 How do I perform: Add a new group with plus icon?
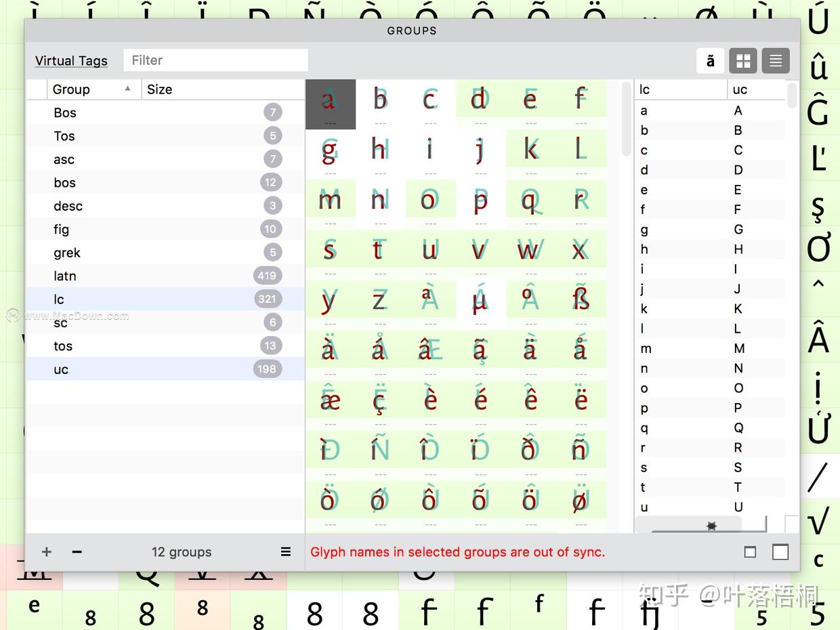click(46, 551)
